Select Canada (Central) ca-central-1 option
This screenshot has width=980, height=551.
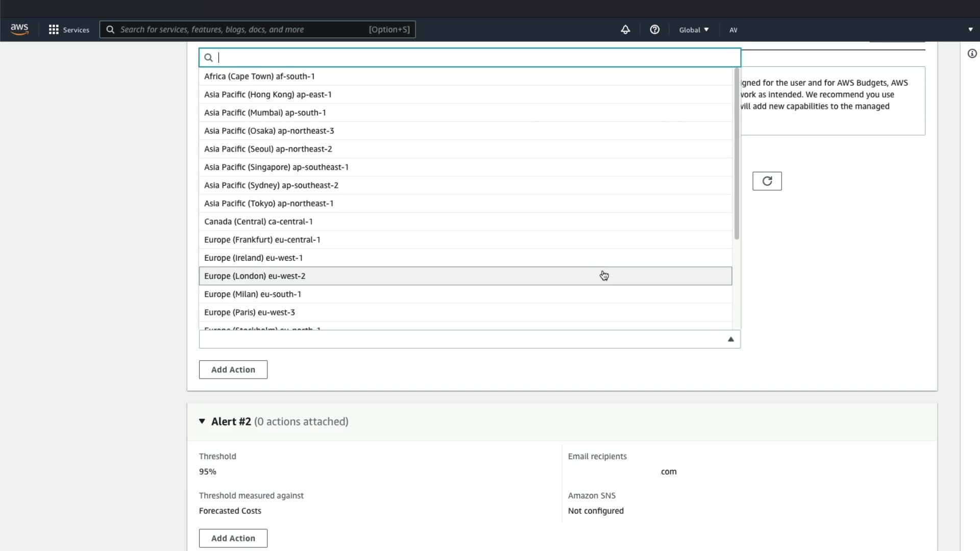pos(258,221)
